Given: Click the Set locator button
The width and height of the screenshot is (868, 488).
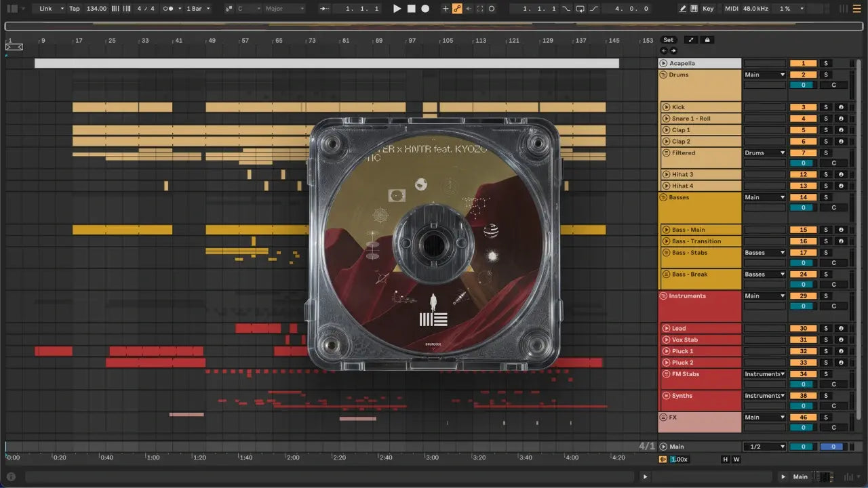Looking at the screenshot, I should coord(669,40).
